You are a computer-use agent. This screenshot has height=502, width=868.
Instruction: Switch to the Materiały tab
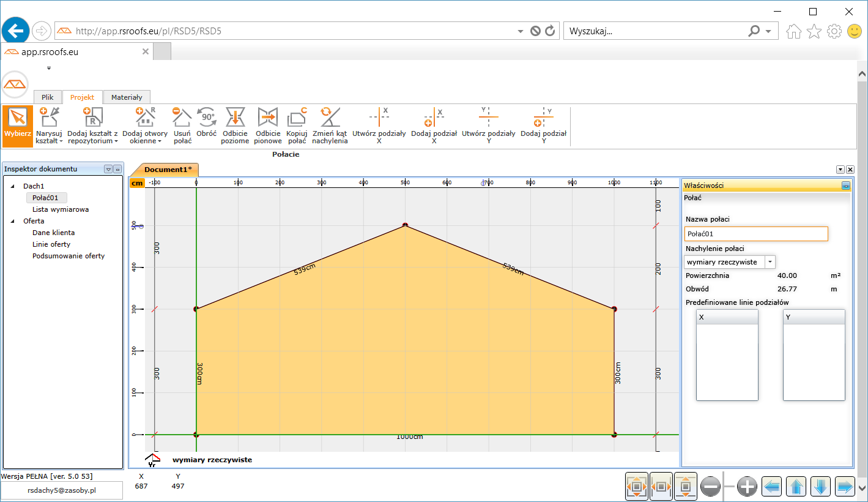pyautogui.click(x=127, y=97)
